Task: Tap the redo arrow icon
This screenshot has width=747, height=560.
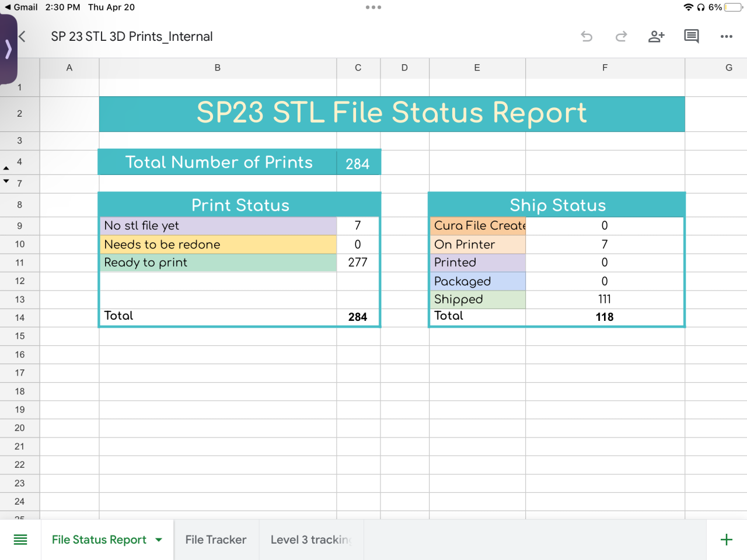Action: click(622, 37)
